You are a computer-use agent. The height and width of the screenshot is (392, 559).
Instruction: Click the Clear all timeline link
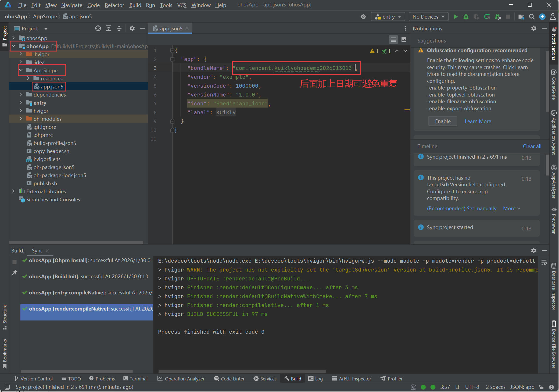(532, 146)
